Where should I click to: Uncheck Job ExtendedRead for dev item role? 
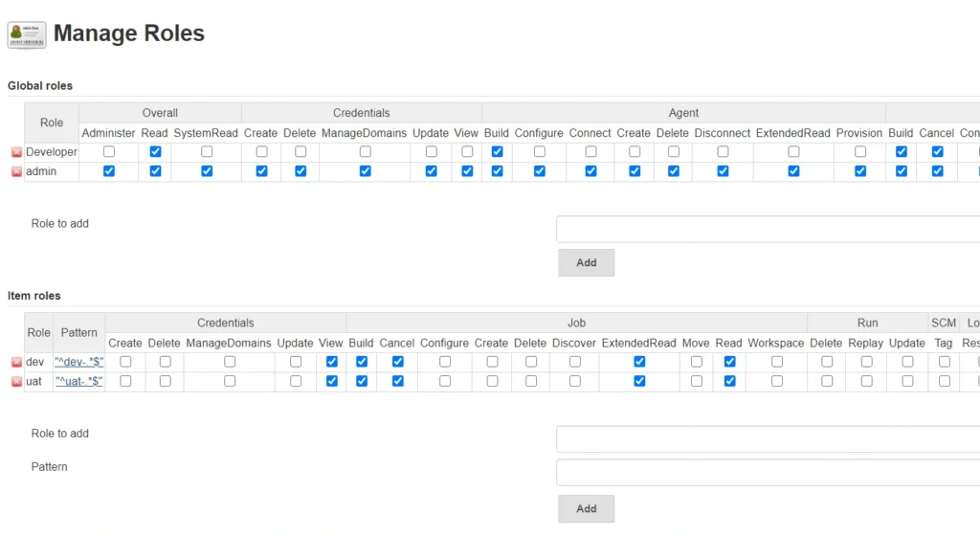639,361
